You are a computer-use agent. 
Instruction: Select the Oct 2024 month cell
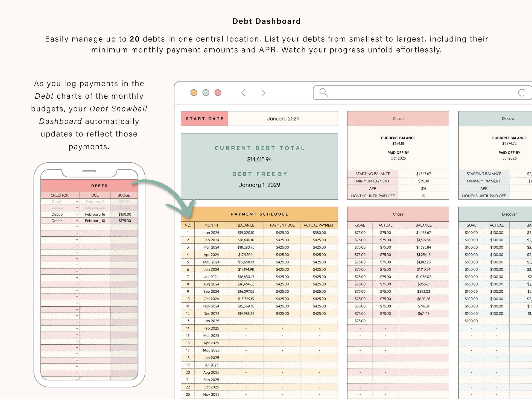click(x=211, y=299)
